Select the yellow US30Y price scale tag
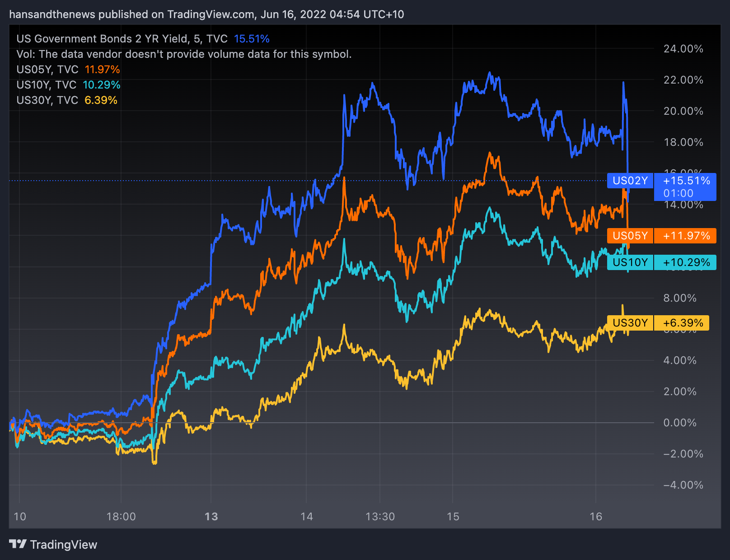Screen dimensions: 730x560 [630, 323]
